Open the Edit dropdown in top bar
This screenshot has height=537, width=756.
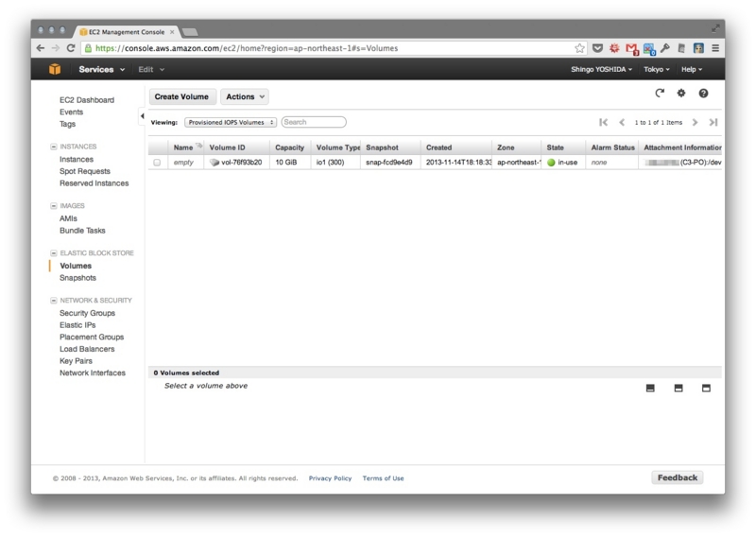click(151, 69)
